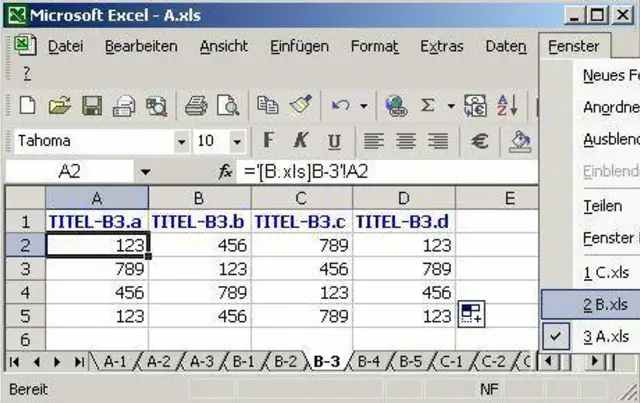
Task: Click the fill color bucket icon
Action: coord(520,142)
